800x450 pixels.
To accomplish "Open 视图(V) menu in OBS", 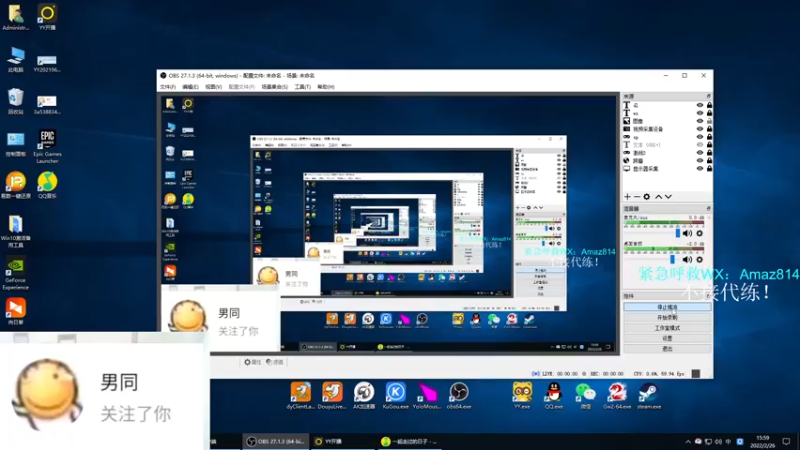I will click(213, 87).
